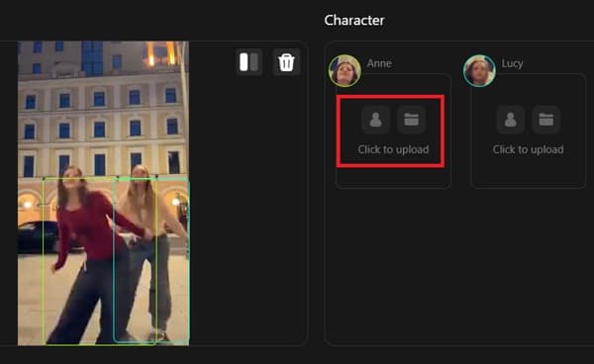594x364 pixels.
Task: Open the clapperboard icon under Lucy
Action: pyautogui.click(x=546, y=120)
